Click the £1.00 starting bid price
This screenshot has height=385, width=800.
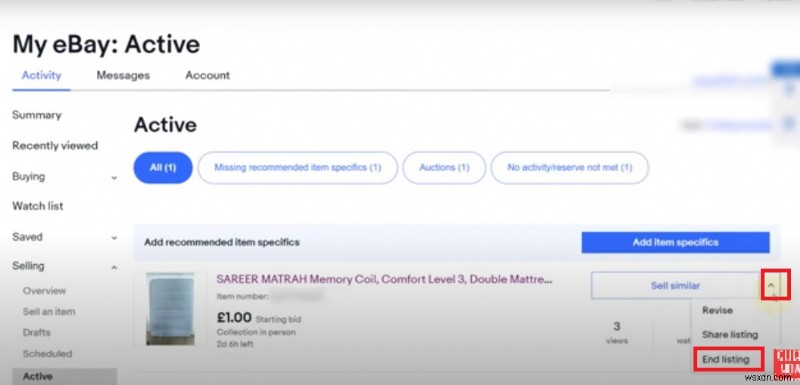pos(234,318)
